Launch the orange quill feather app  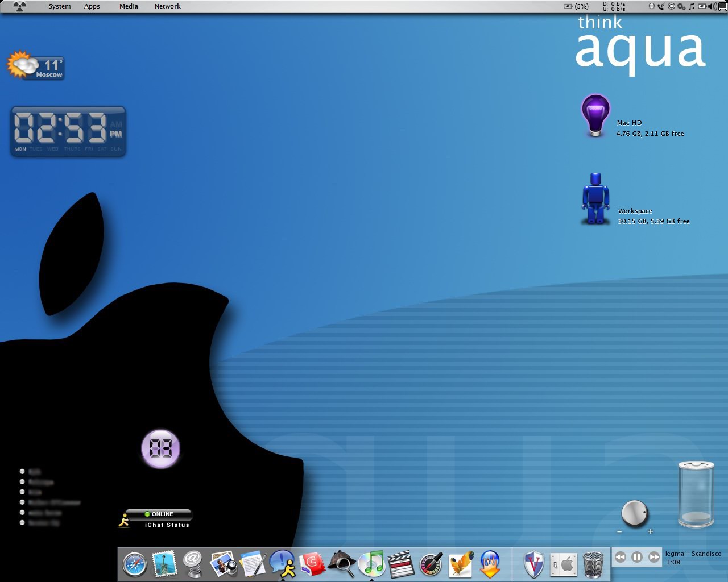coord(461,564)
